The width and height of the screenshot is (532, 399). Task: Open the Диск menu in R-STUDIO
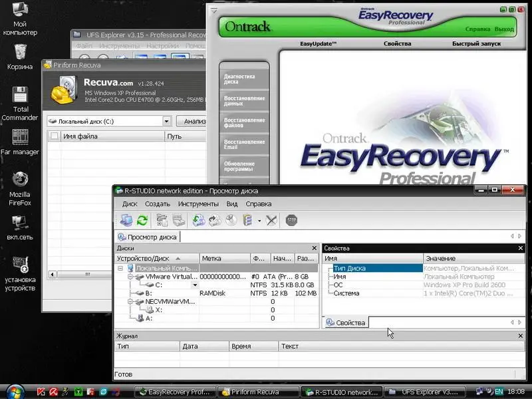[130, 204]
